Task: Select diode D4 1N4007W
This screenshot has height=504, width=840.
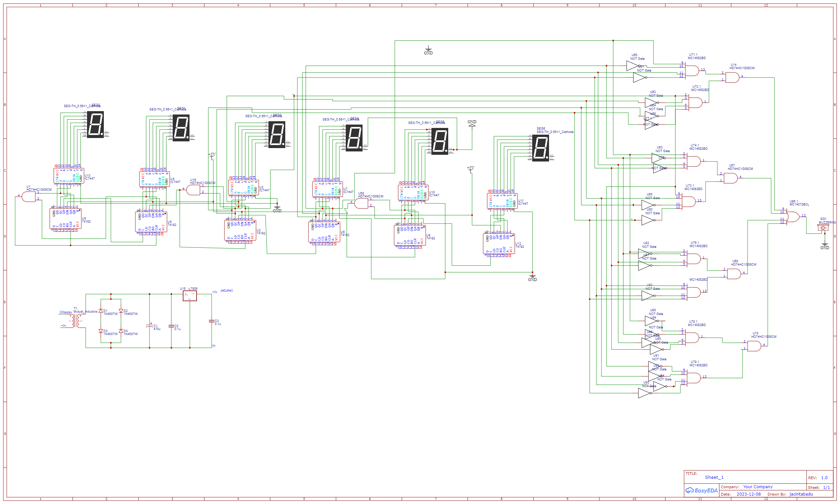Action: tap(121, 331)
